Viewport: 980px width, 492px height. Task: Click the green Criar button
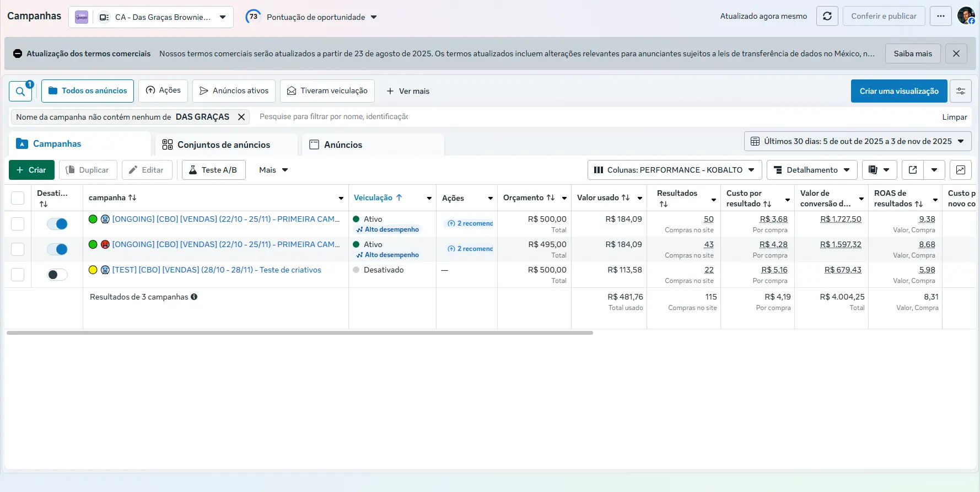pos(31,170)
